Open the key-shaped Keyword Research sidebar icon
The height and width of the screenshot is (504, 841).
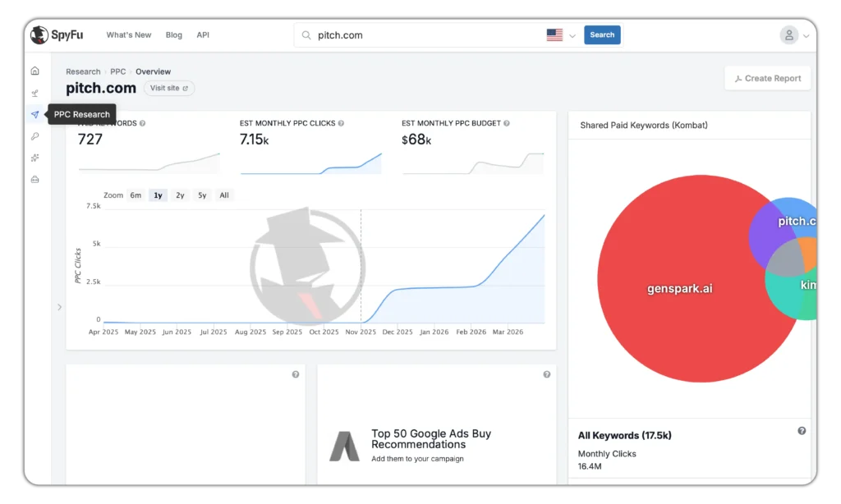click(x=34, y=136)
